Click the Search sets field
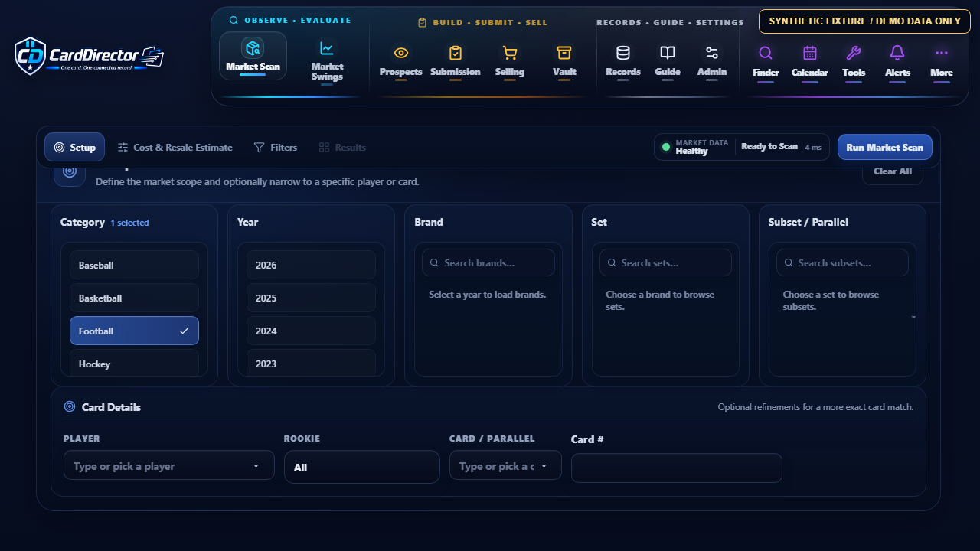The height and width of the screenshot is (551, 980). 665,262
